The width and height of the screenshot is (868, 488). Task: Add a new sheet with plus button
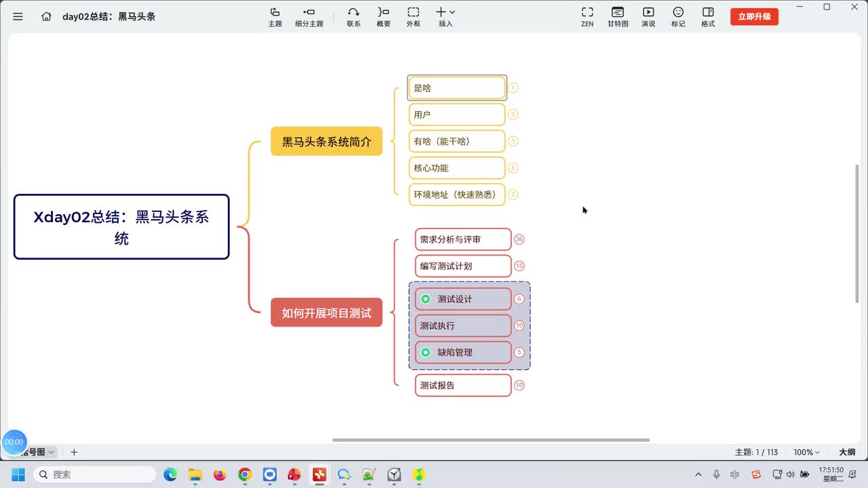[74, 452]
